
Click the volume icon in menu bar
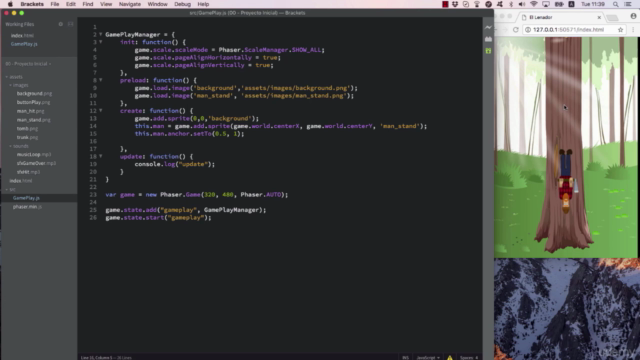click(522, 4)
